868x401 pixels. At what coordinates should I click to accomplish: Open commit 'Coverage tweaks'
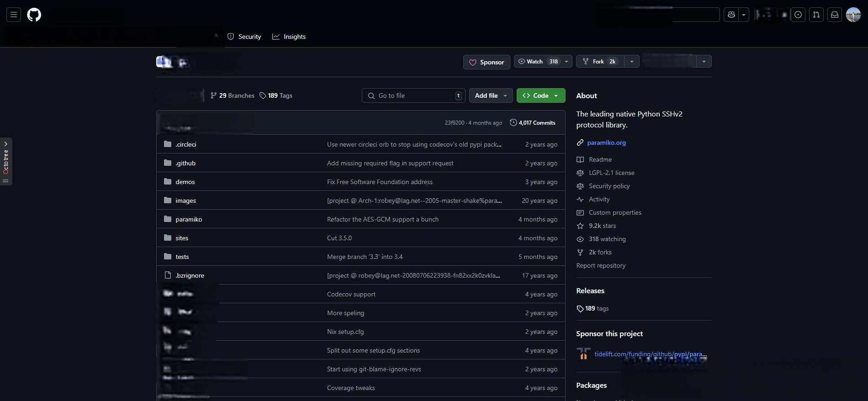coord(351,388)
